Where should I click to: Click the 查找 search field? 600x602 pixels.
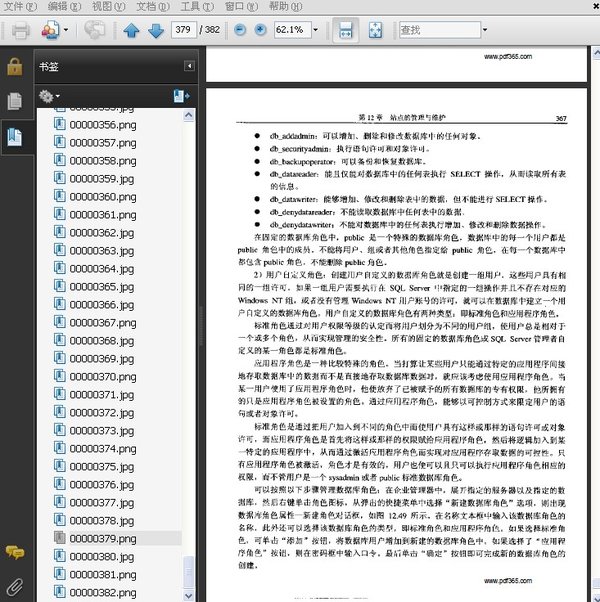[440, 30]
